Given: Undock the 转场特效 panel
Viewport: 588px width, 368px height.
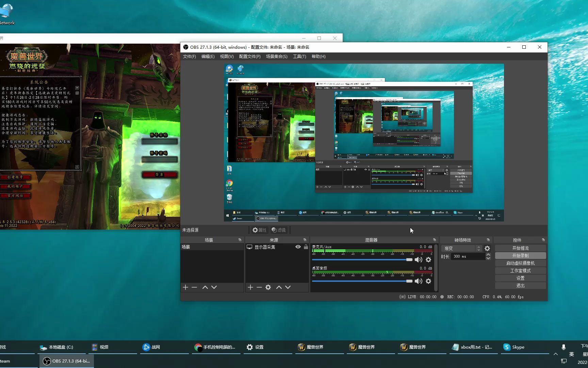Looking at the screenshot, I should tap(488, 240).
